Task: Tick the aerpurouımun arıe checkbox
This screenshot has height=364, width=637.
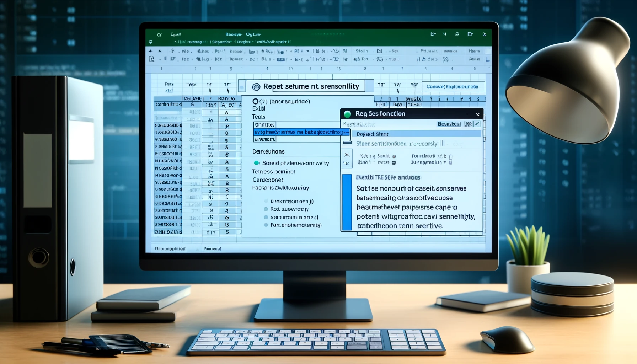Action: [266, 217]
